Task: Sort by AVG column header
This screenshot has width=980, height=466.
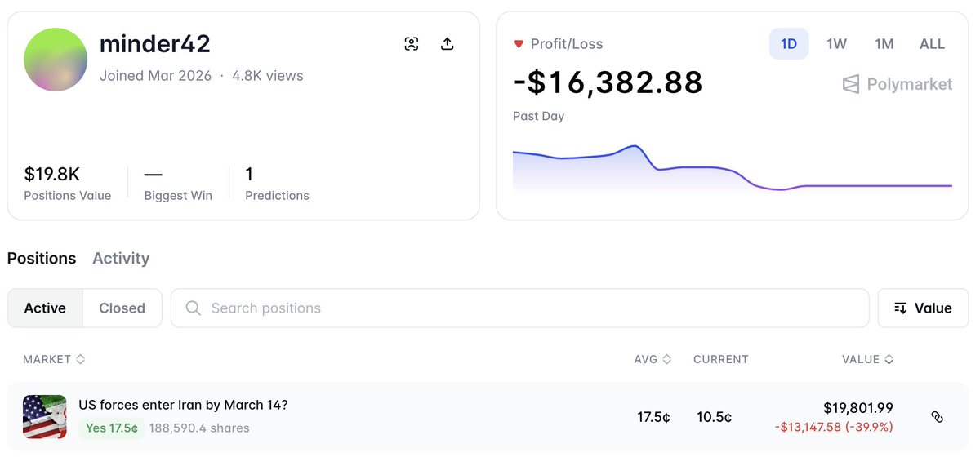Action: coord(653,359)
